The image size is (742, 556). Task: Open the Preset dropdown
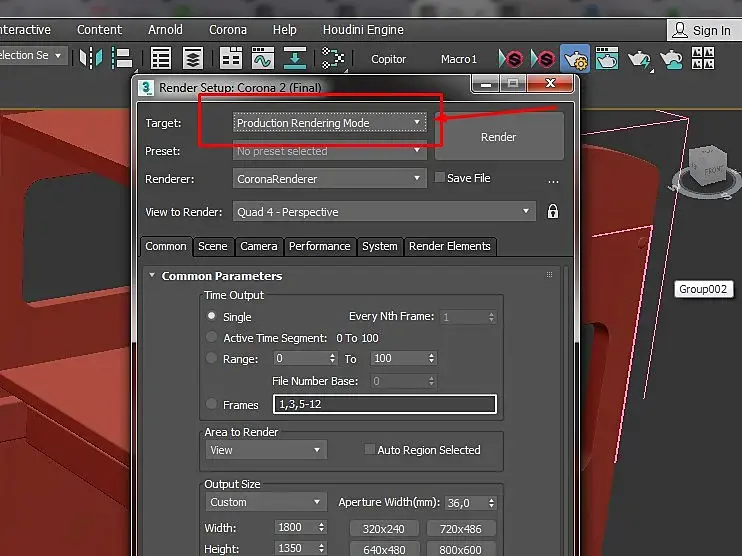(x=329, y=151)
